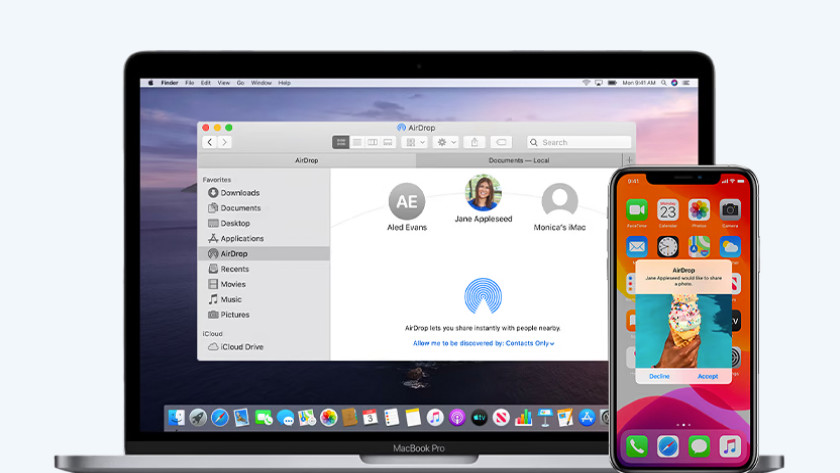The height and width of the screenshot is (473, 840).
Task: Switch Finder to list view
Action: (356, 142)
